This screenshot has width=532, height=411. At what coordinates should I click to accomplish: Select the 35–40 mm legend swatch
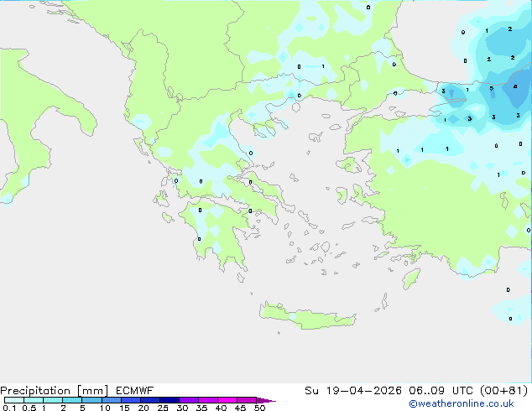pyautogui.click(x=207, y=400)
